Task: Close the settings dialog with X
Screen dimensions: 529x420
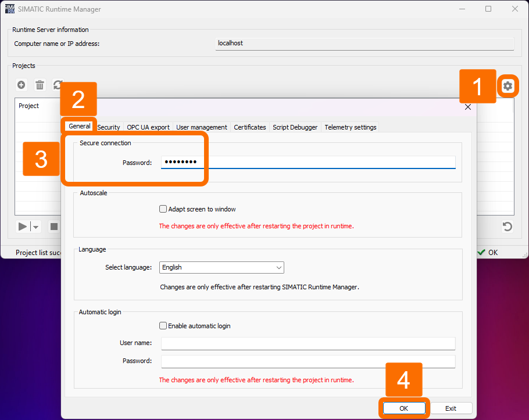Action: click(x=467, y=107)
